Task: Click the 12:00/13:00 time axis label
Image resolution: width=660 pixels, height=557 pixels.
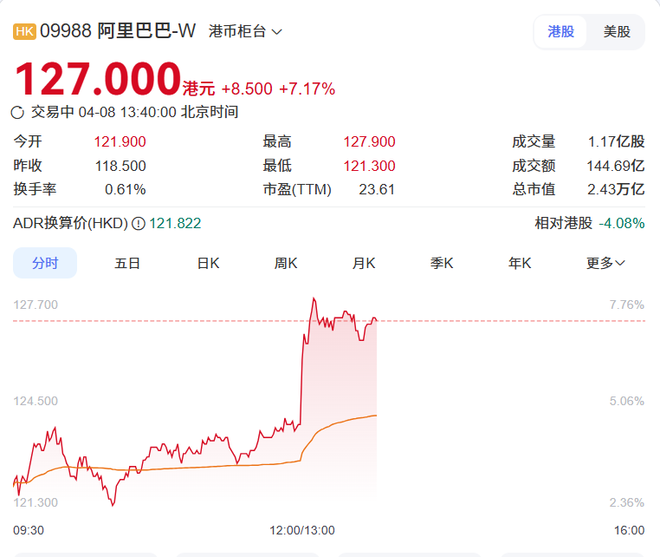Action: (x=303, y=530)
